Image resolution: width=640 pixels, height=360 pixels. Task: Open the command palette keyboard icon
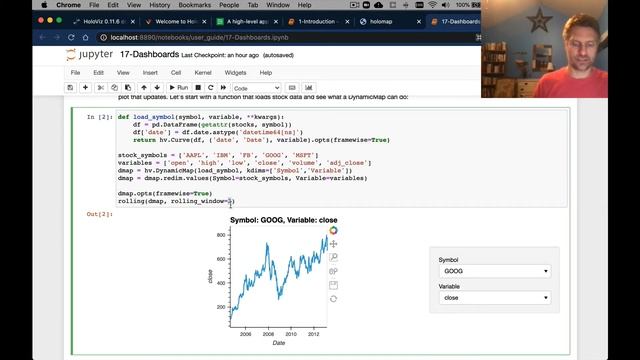pyautogui.click(x=292, y=88)
